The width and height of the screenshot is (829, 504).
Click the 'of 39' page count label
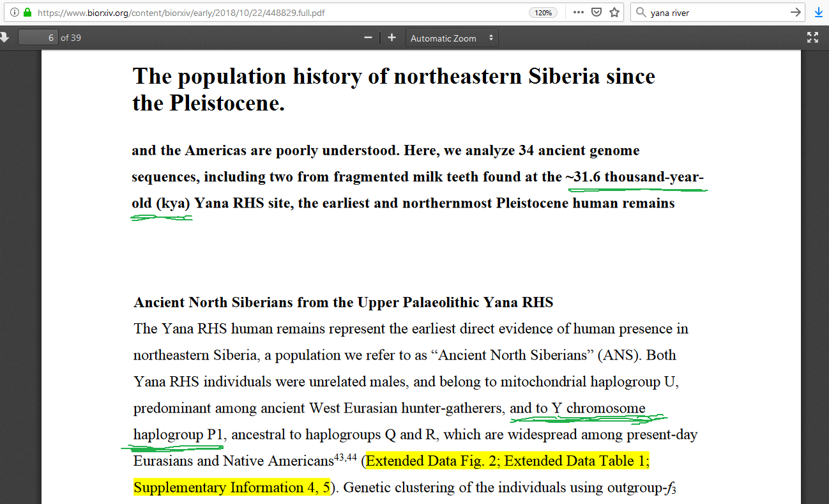point(71,38)
